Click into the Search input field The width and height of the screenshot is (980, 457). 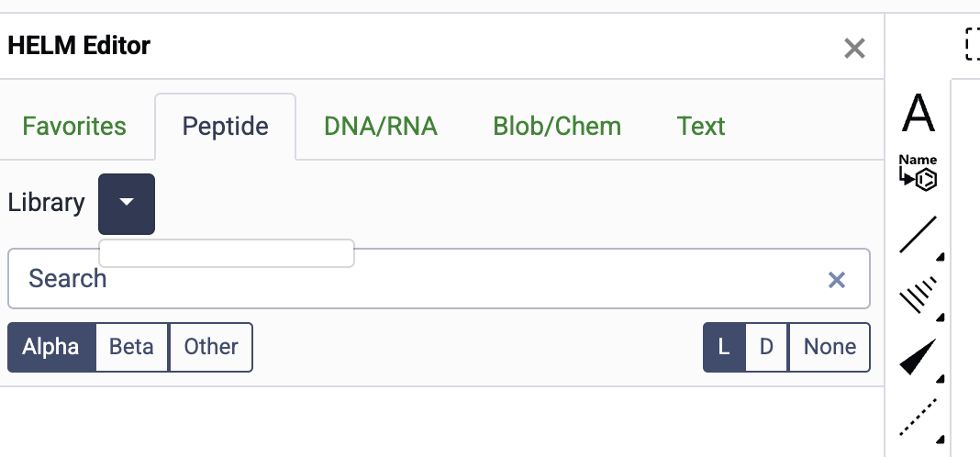[413, 279]
